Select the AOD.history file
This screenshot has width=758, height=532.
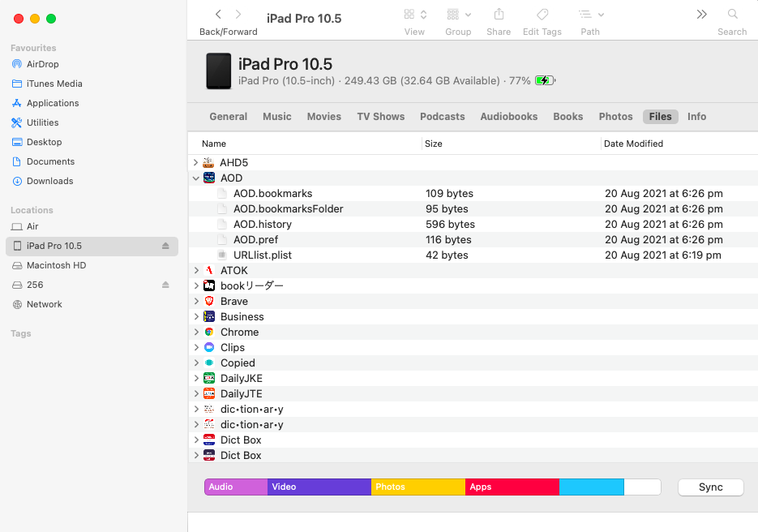coord(473,225)
